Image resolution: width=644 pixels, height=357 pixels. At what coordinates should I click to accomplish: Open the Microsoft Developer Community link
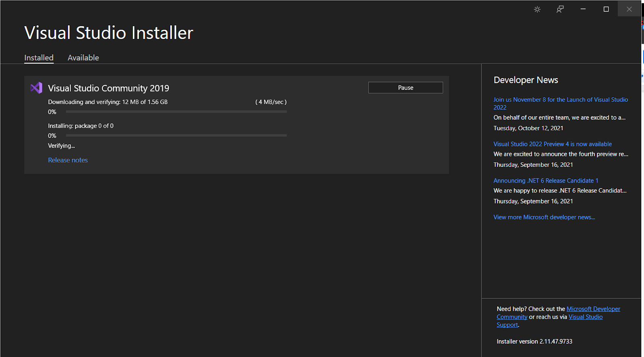click(x=558, y=313)
